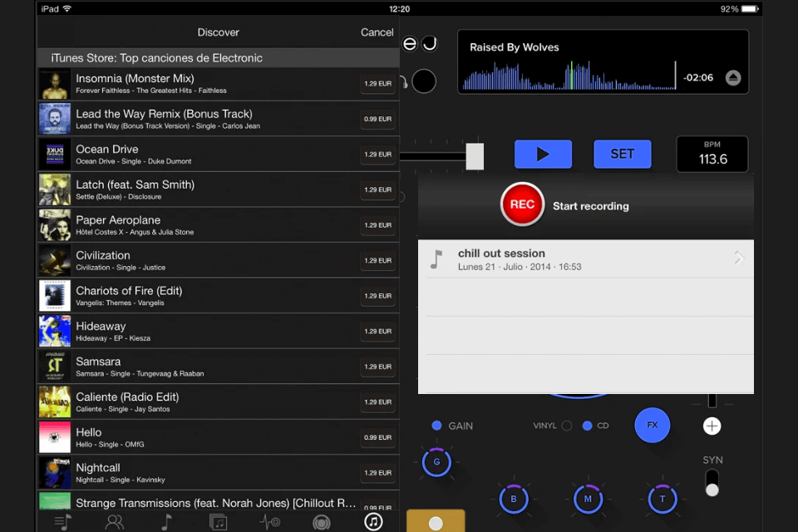Open the artists tab icon
This screenshot has width=798, height=532.
[x=115, y=522]
